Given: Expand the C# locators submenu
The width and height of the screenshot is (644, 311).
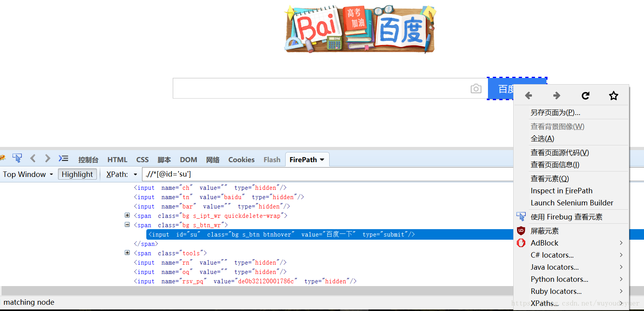Looking at the screenshot, I should 571,255.
